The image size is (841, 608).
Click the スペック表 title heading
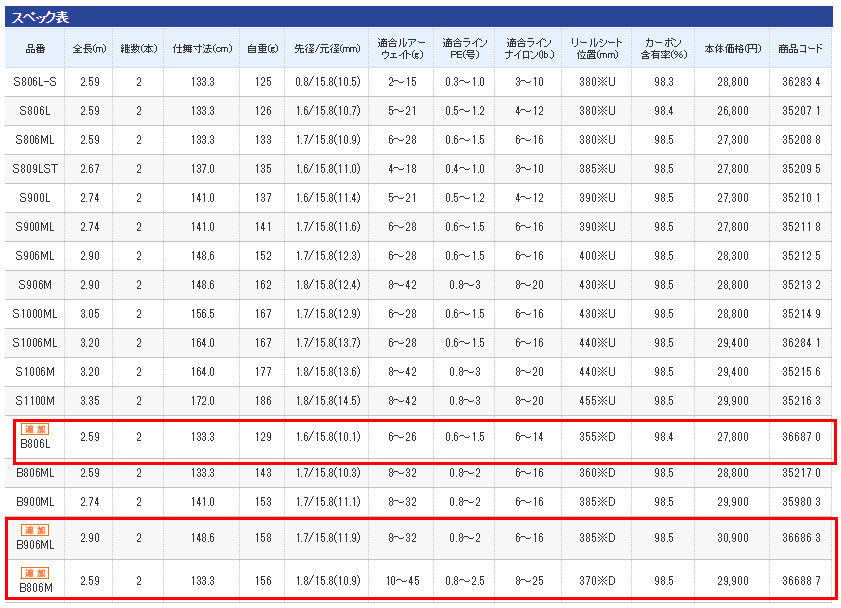coord(40,17)
